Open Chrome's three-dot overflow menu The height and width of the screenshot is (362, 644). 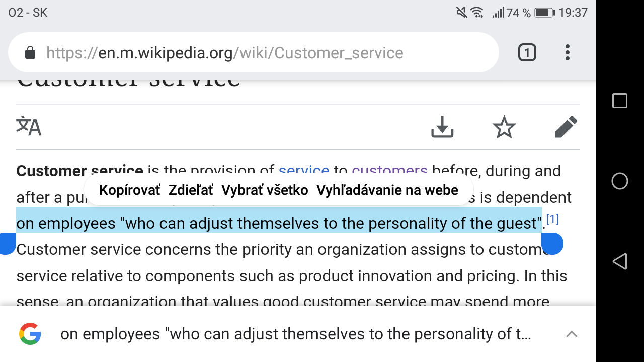[x=568, y=52]
